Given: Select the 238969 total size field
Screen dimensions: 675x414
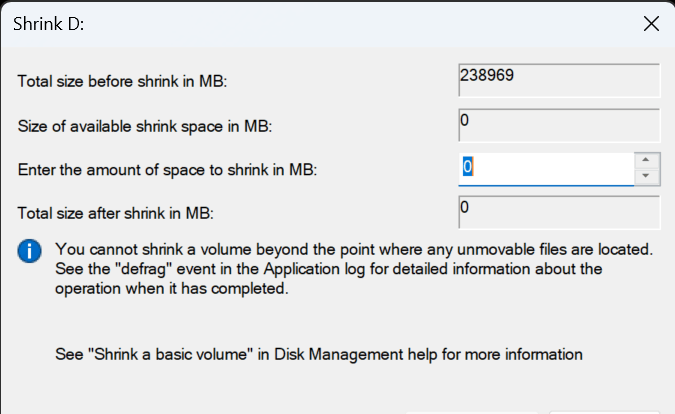Looking at the screenshot, I should [559, 80].
